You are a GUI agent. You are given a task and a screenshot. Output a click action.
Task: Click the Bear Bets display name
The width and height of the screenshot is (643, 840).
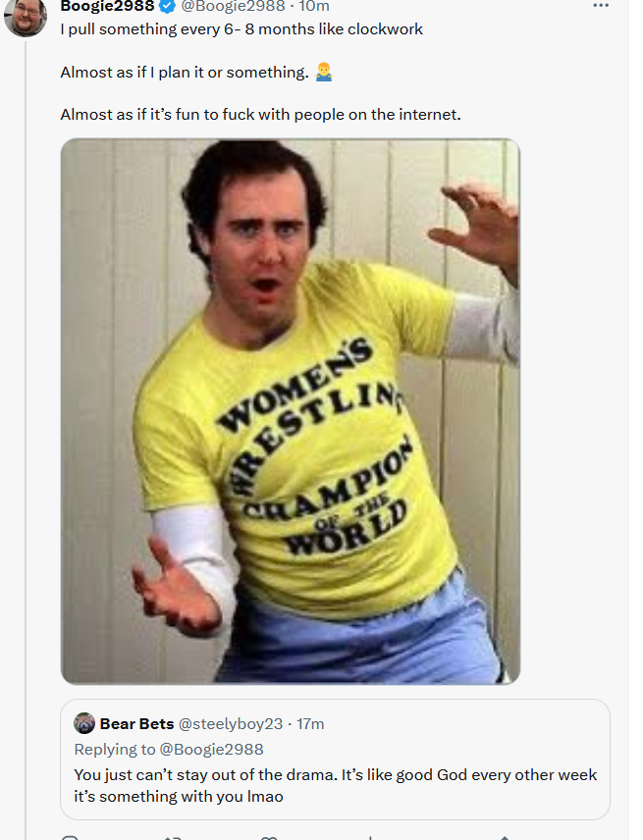click(x=136, y=724)
